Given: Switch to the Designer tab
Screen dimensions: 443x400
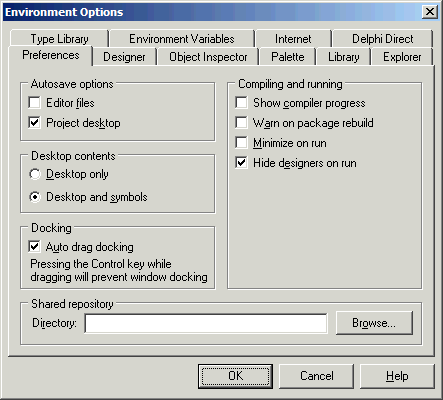Looking at the screenshot, I should pos(124,57).
